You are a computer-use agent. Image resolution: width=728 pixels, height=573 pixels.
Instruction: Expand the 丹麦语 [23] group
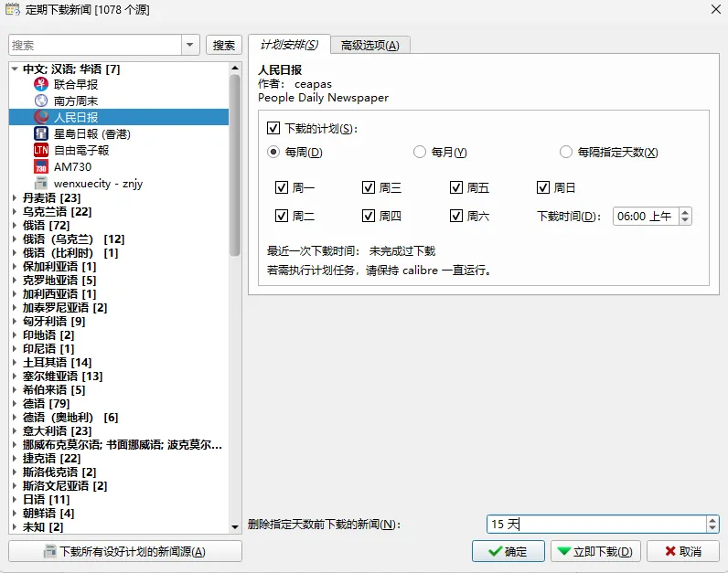[x=15, y=197]
